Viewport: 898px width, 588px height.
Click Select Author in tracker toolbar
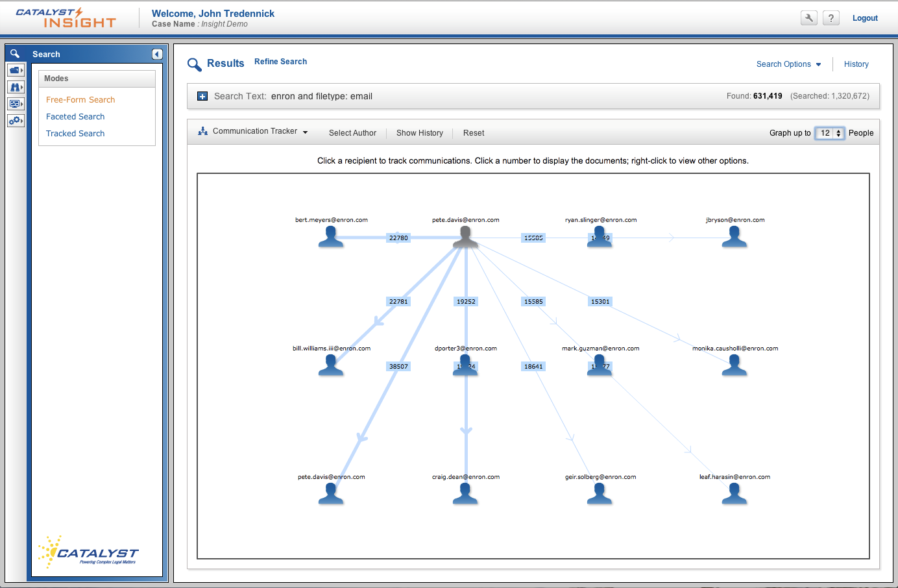coord(352,133)
